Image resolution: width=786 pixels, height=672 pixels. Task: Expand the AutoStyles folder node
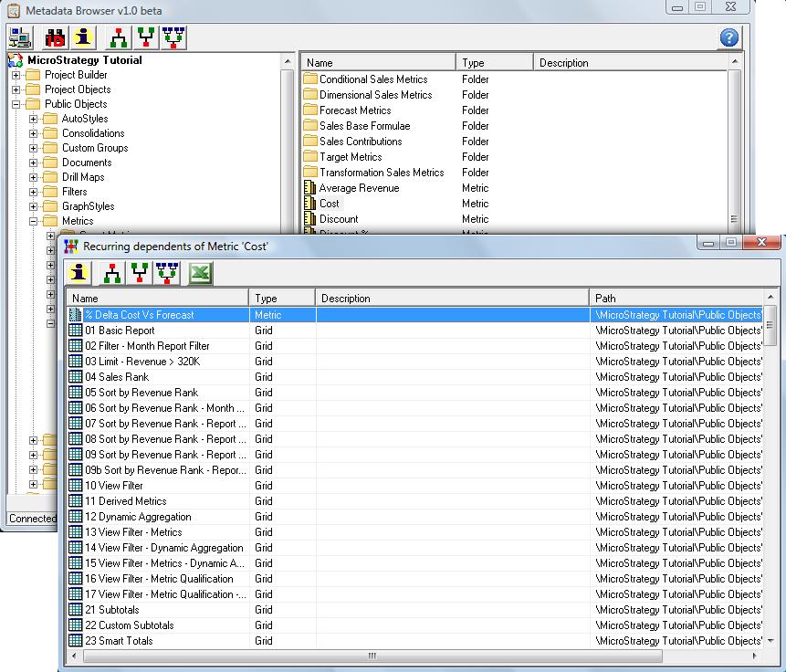[x=33, y=119]
